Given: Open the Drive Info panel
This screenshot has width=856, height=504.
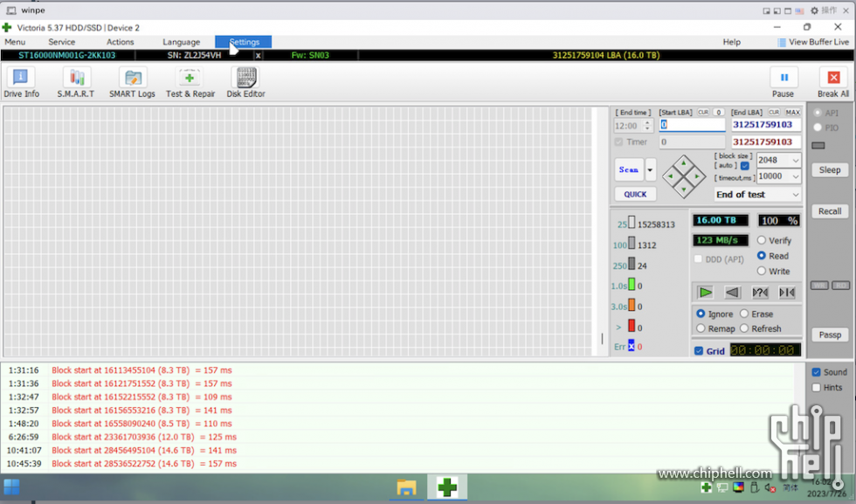Looking at the screenshot, I should click(x=21, y=82).
